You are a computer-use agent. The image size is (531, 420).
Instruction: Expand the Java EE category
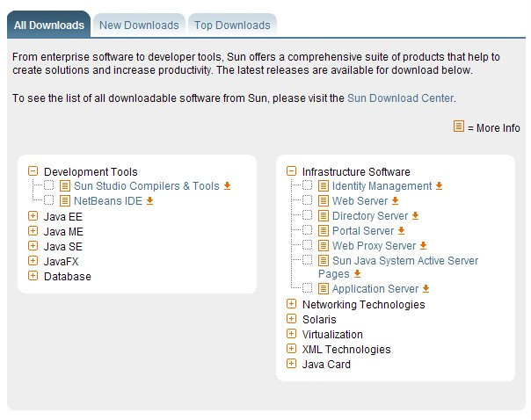[x=33, y=216]
